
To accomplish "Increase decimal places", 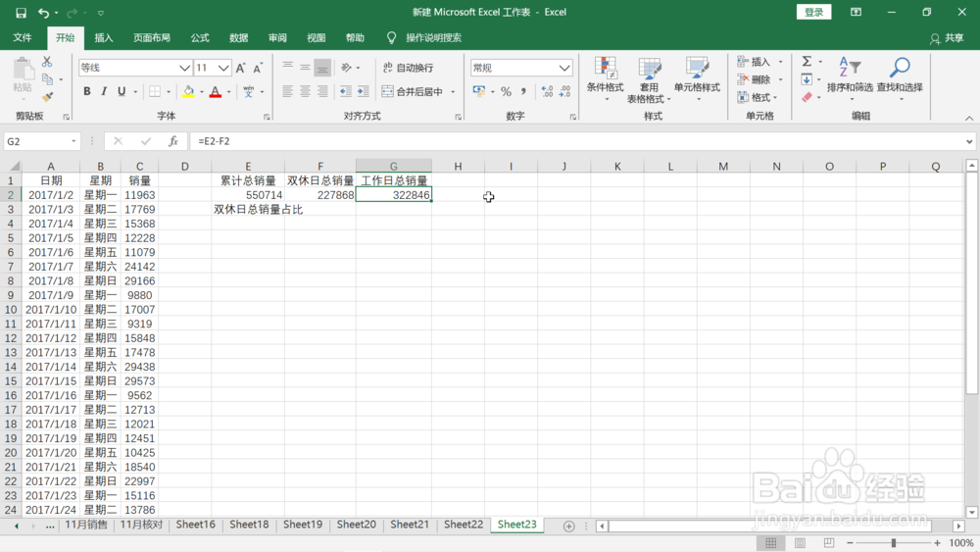I will 547,92.
